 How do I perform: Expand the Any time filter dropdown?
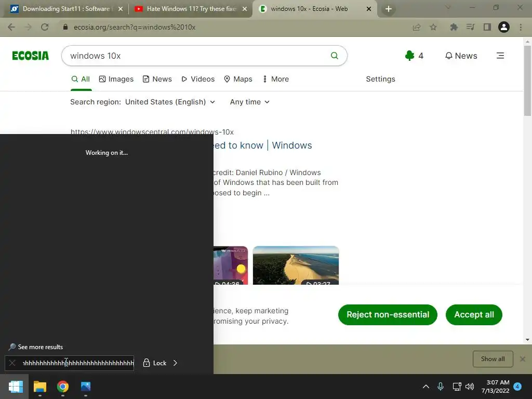point(250,102)
